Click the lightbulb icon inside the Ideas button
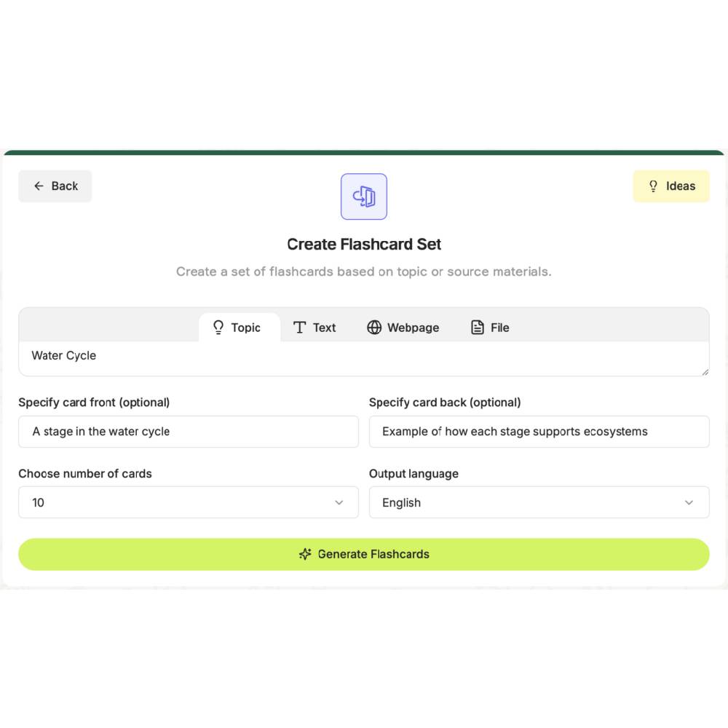The image size is (728, 728). click(x=653, y=186)
